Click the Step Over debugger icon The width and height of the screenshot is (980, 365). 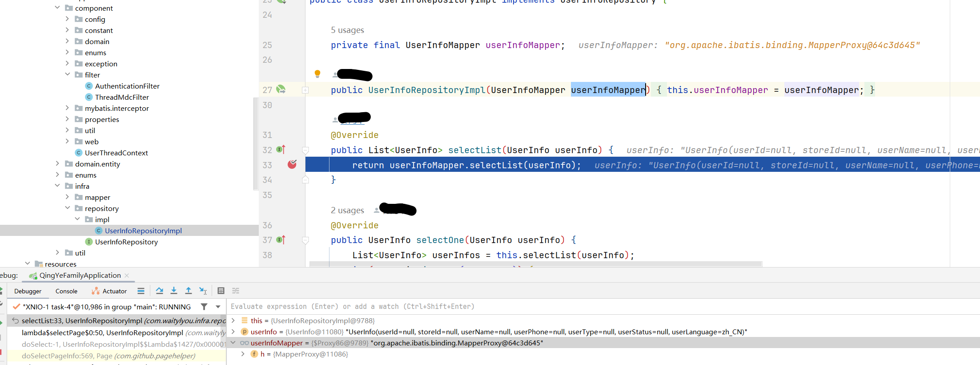click(159, 291)
